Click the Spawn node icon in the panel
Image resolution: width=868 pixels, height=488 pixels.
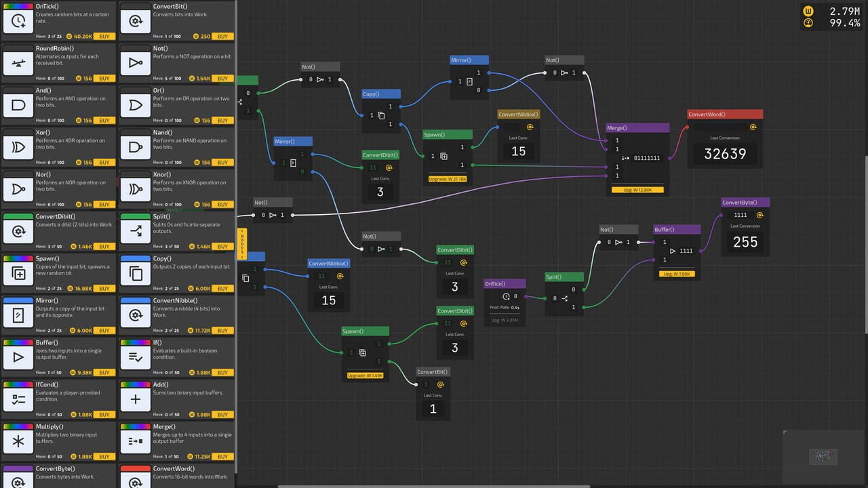18,272
